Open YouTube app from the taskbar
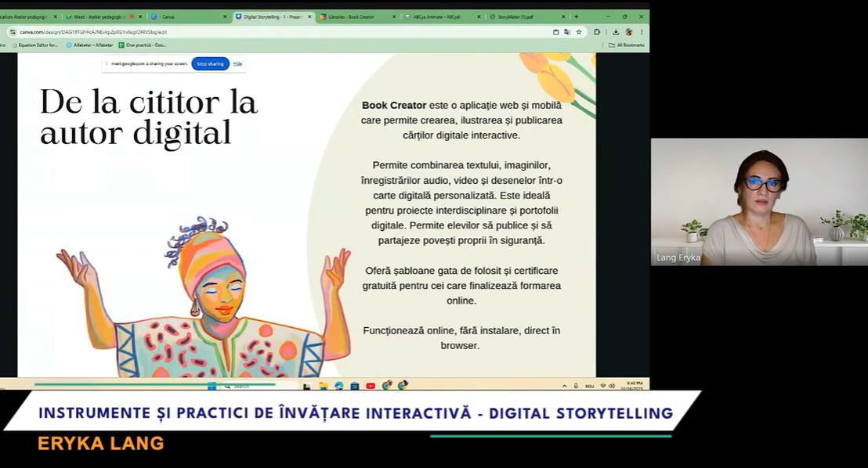Viewport: 868px width, 468px height. [371, 386]
